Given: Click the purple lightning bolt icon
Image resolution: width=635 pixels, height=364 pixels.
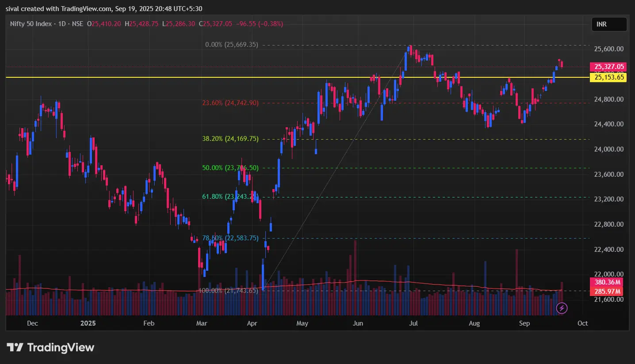Looking at the screenshot, I should coord(562,308).
